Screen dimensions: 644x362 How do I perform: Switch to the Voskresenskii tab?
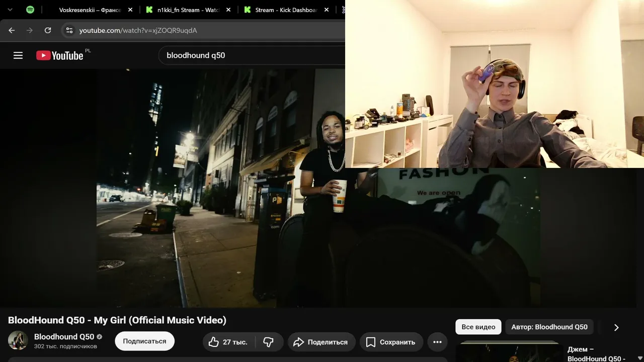90,10
